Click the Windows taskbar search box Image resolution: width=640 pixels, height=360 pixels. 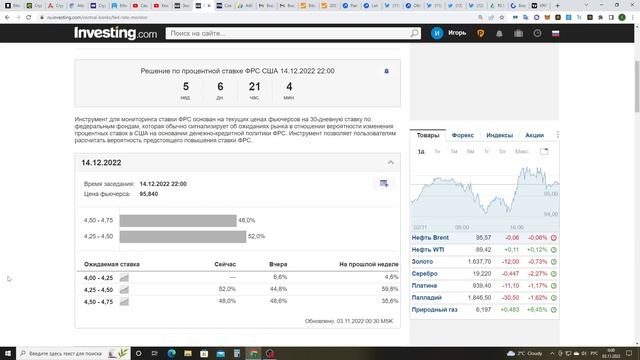point(73,353)
